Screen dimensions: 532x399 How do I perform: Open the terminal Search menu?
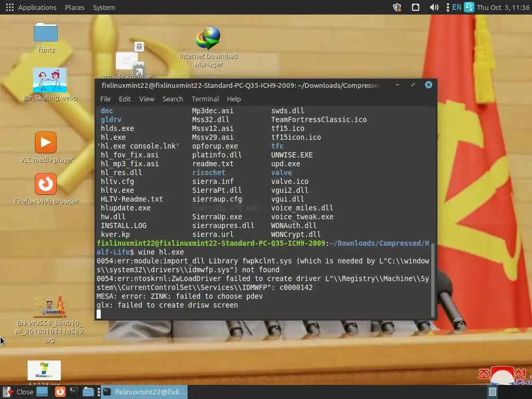(172, 99)
